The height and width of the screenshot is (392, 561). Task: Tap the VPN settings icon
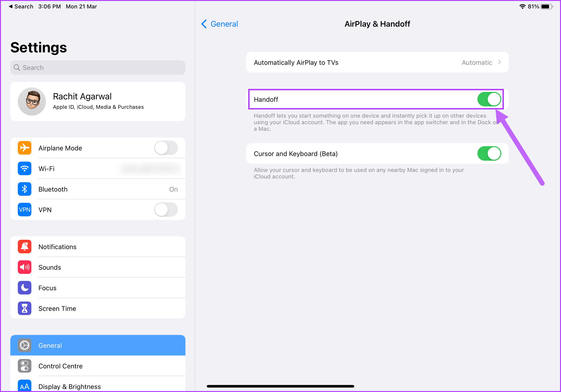[x=24, y=209]
